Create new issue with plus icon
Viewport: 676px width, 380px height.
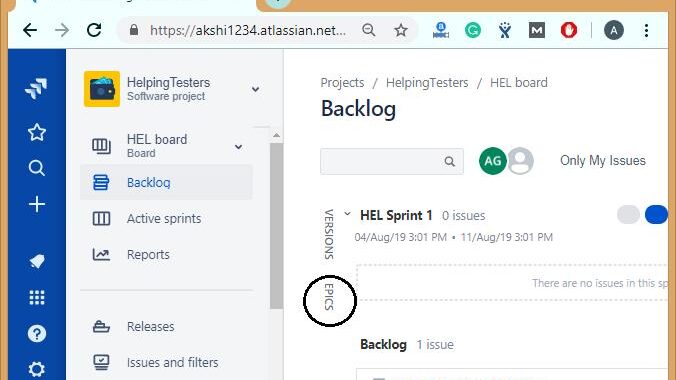click(x=37, y=204)
